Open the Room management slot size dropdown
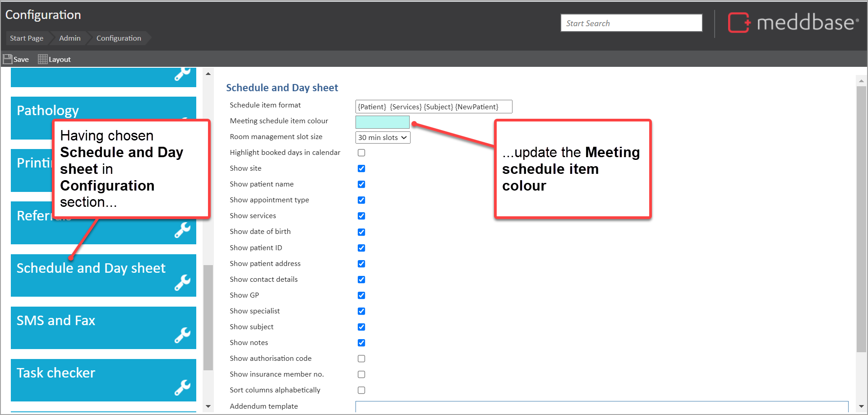 pos(383,138)
